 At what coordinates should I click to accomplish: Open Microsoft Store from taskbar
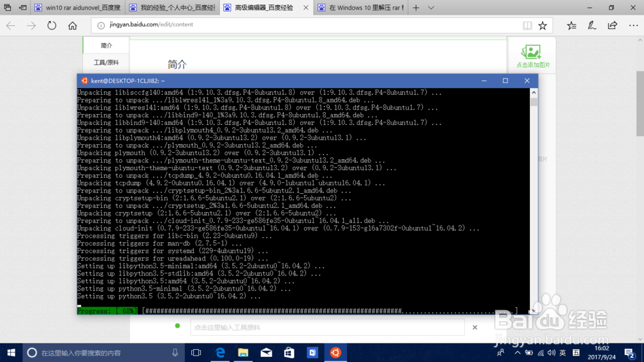289,352
